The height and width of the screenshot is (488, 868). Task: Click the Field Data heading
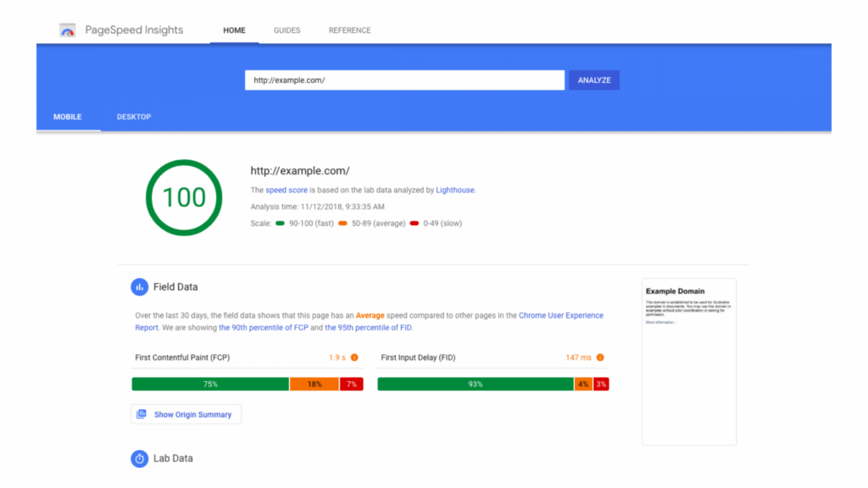click(x=175, y=287)
